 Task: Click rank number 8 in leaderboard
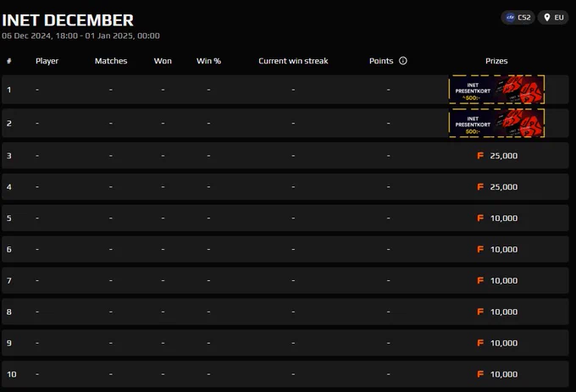point(8,312)
